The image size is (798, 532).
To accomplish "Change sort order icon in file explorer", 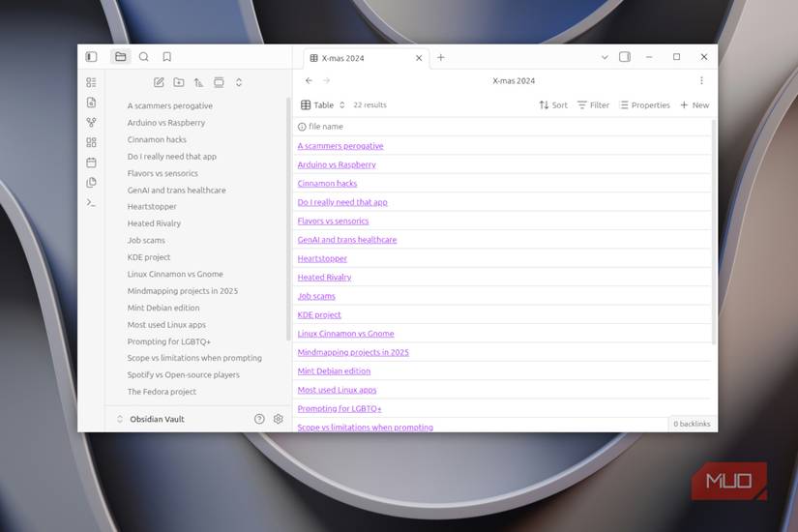I will (198, 82).
